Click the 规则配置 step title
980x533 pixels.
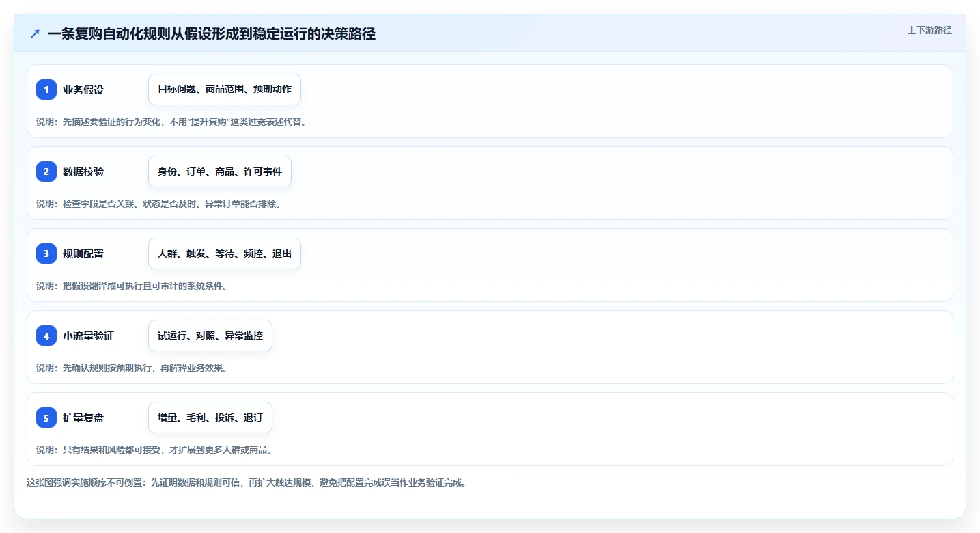83,254
